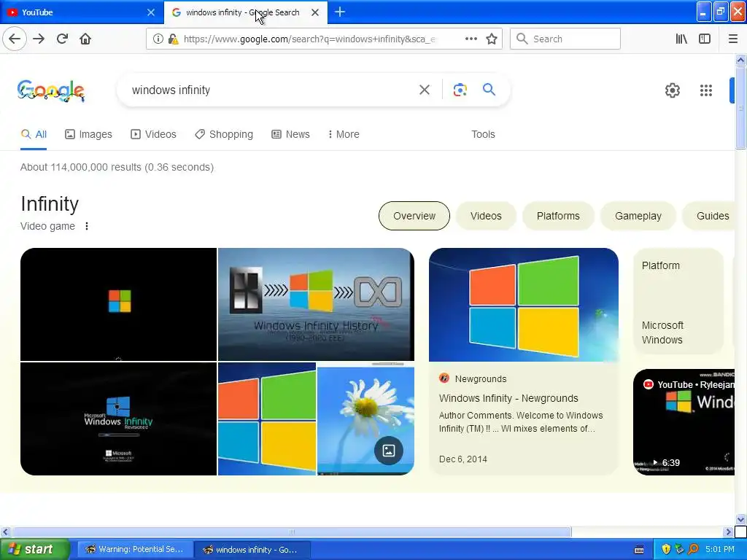Open the Library icon in toolbar
Image resolution: width=747 pixels, height=560 pixels.
point(681,39)
